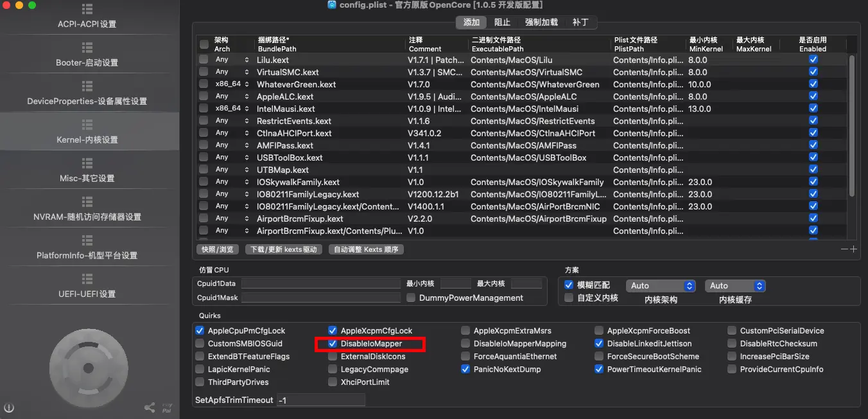Click the share icon in sidebar footer
868x419 pixels.
click(150, 407)
